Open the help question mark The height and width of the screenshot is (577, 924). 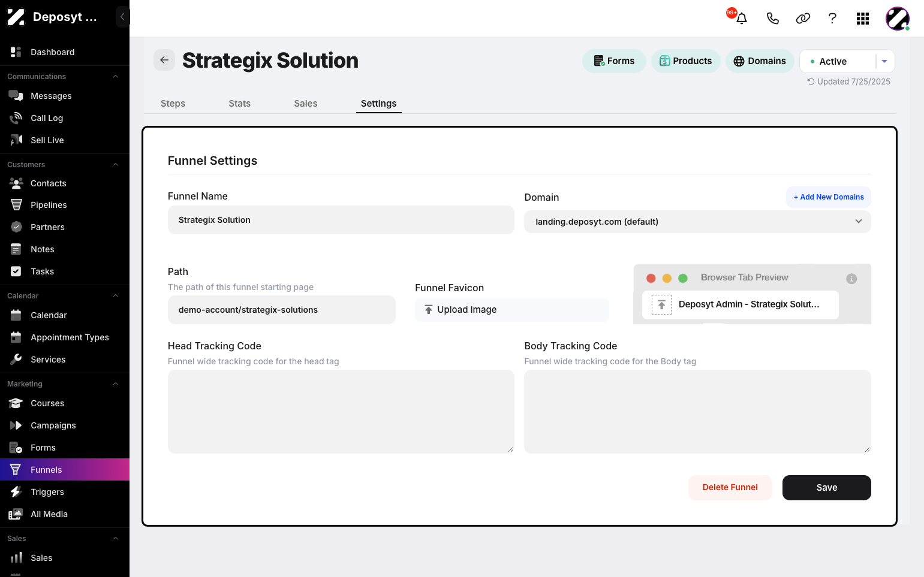point(832,19)
